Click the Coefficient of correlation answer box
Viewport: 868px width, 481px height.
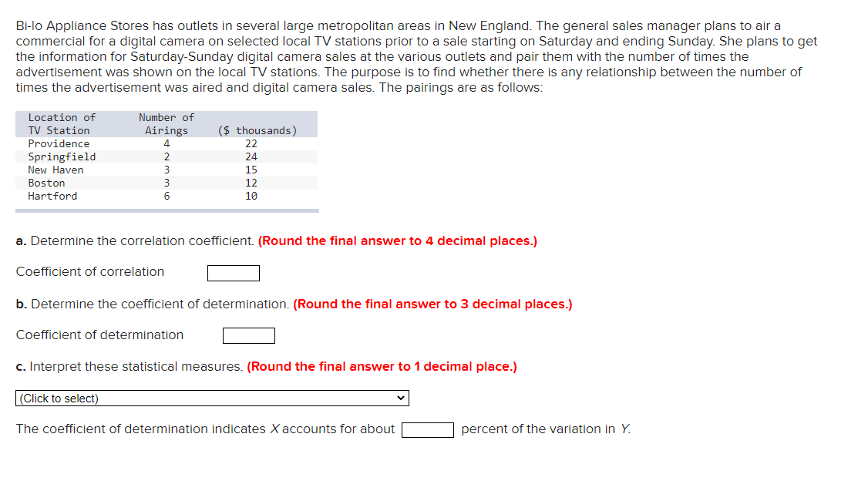pos(234,273)
